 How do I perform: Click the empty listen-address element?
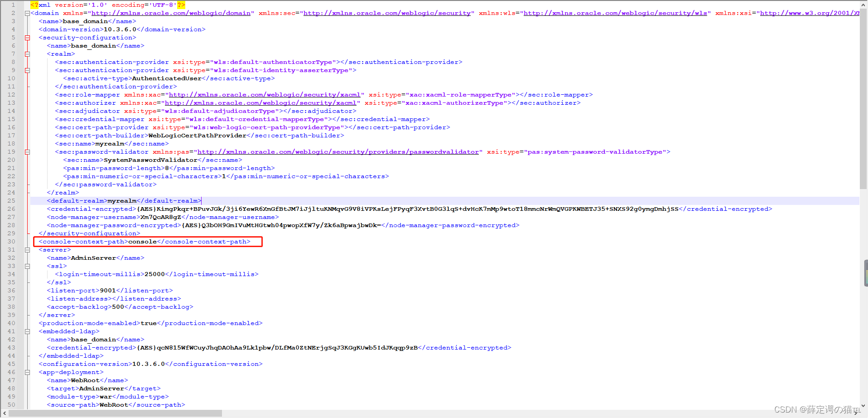[114, 299]
